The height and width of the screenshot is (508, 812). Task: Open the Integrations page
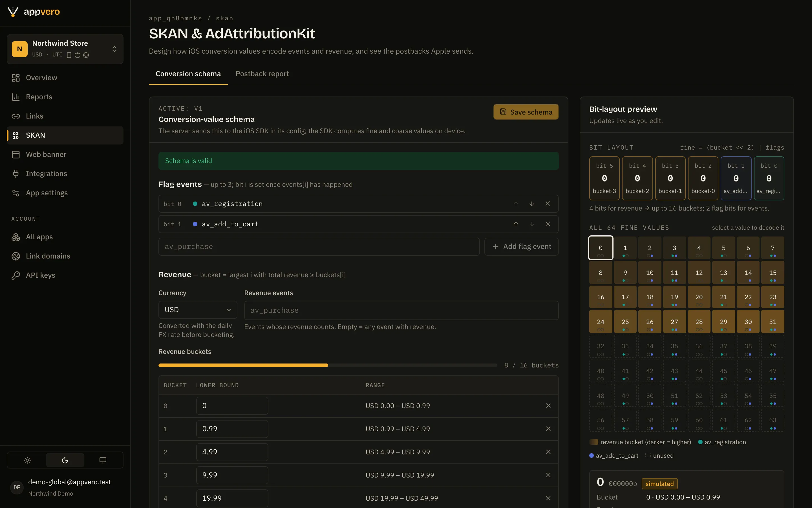point(65,174)
